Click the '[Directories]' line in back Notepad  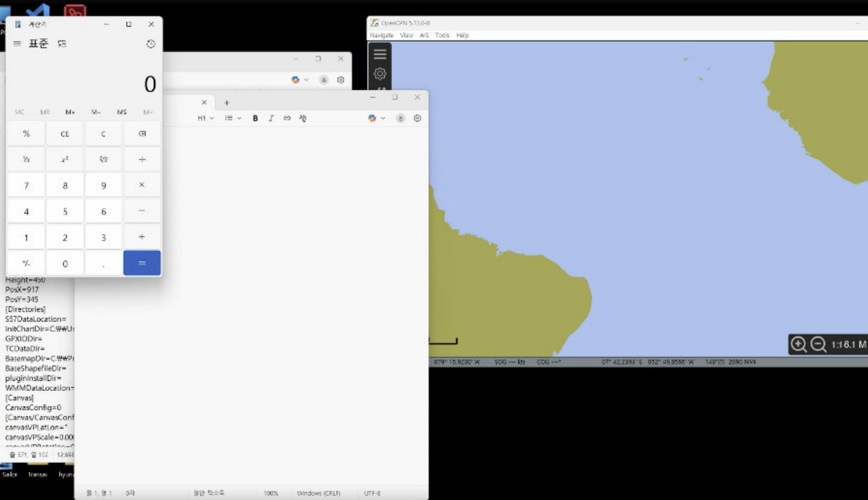(x=26, y=309)
